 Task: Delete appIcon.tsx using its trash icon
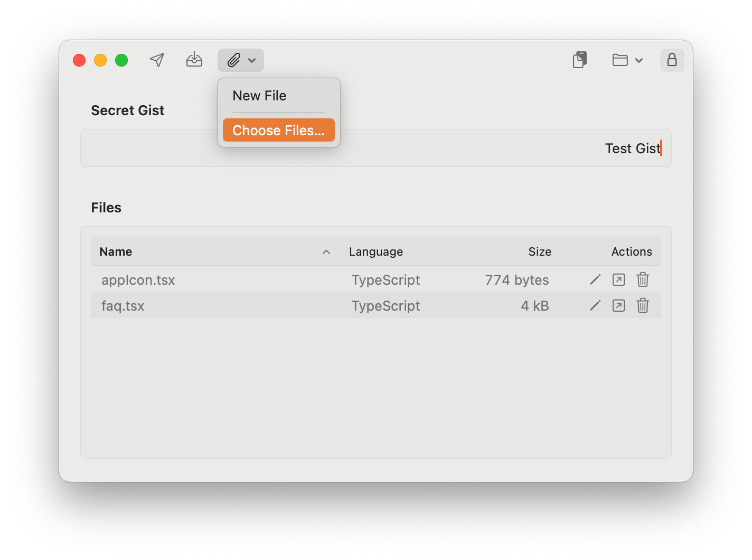tap(642, 279)
